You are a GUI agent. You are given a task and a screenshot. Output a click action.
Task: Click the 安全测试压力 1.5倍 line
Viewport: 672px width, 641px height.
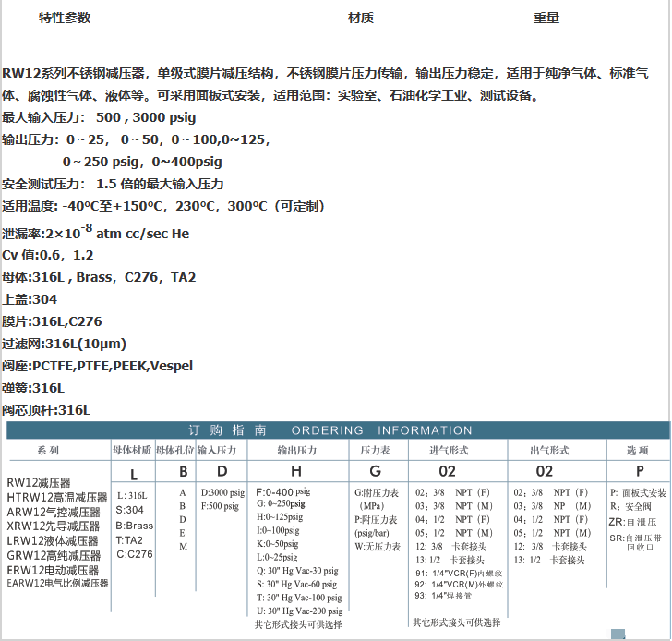[x=113, y=185]
